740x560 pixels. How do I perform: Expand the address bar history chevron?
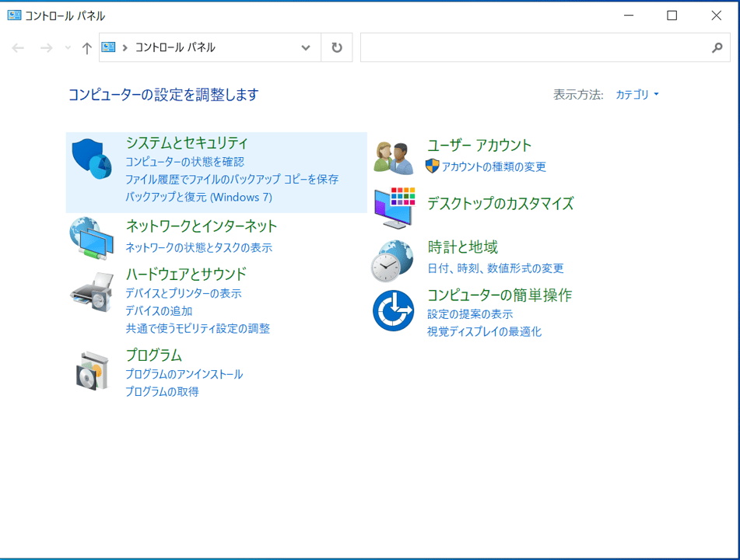306,47
